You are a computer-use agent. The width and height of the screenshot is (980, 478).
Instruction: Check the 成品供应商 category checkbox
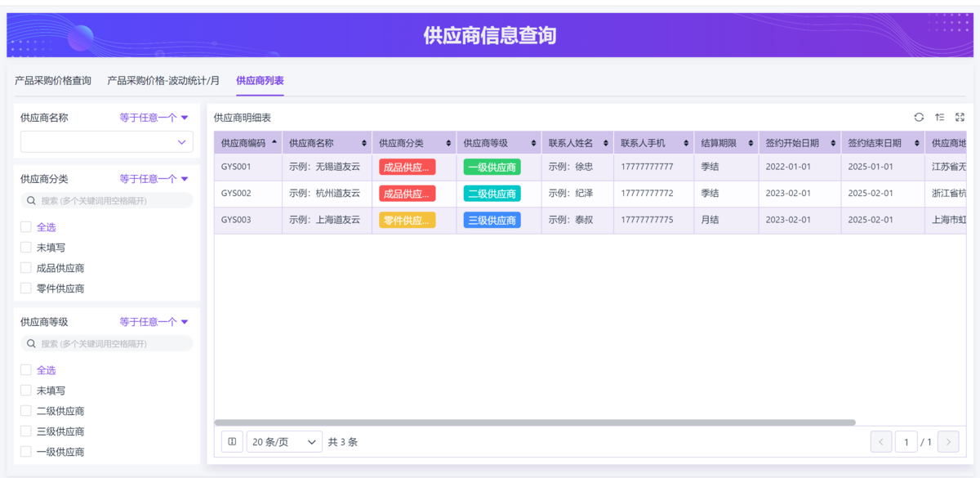point(26,268)
